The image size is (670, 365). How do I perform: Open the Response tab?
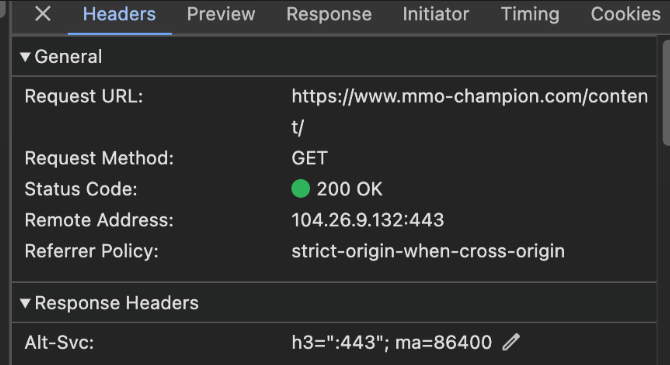pos(329,14)
